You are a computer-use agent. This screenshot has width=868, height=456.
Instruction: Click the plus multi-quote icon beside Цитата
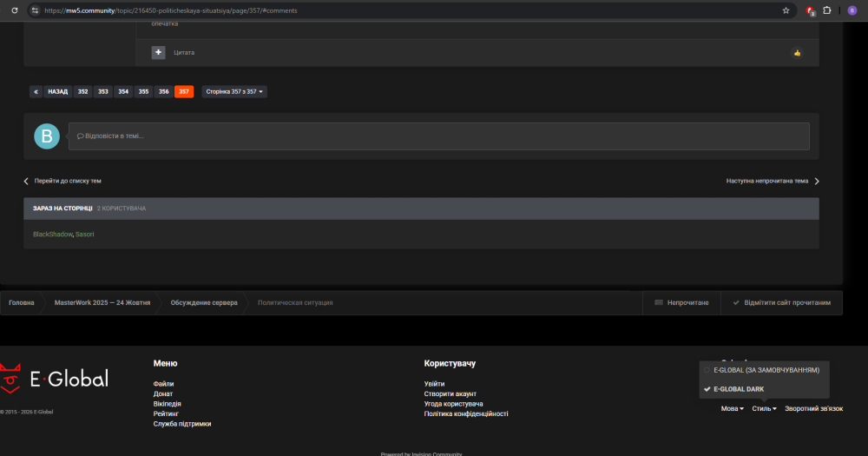158,52
